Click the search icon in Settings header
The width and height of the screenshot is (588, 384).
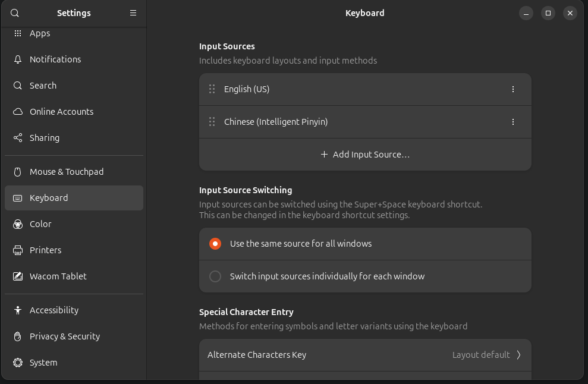(x=15, y=13)
